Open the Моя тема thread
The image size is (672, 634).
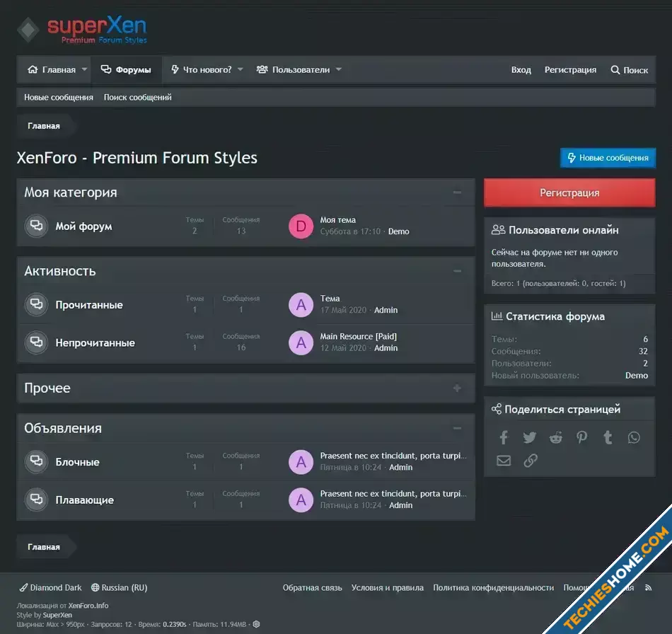pos(337,220)
